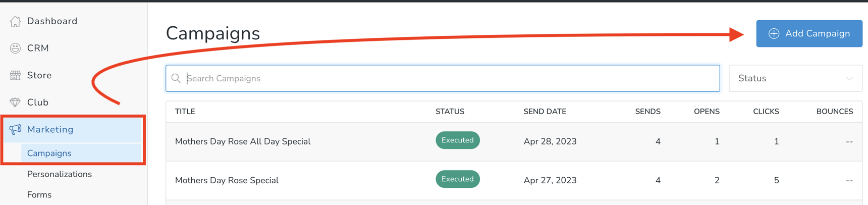Open the Campaigns submenu item

pos(49,153)
